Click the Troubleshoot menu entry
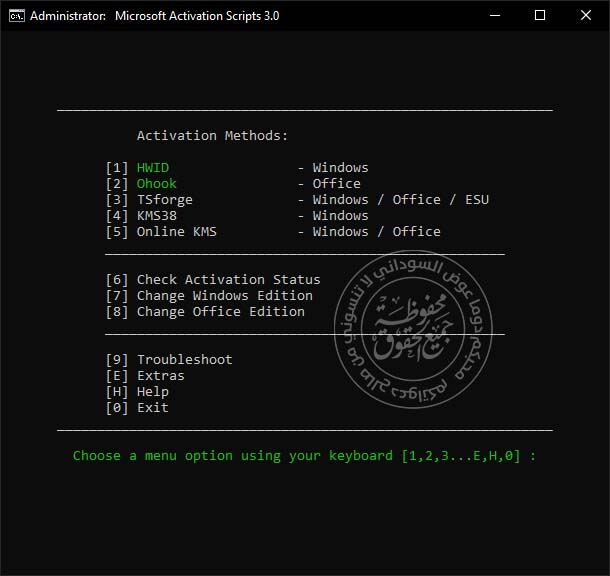The width and height of the screenshot is (610, 576). point(184,360)
